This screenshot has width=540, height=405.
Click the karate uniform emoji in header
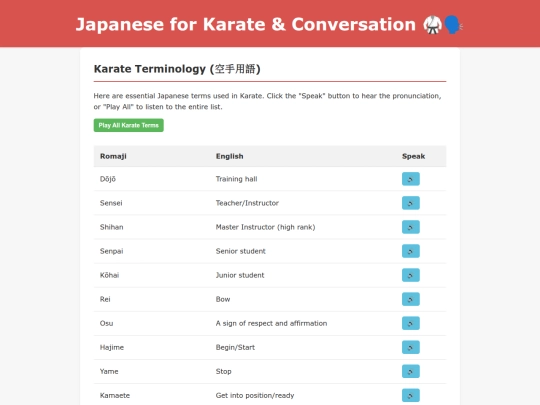[432, 25]
